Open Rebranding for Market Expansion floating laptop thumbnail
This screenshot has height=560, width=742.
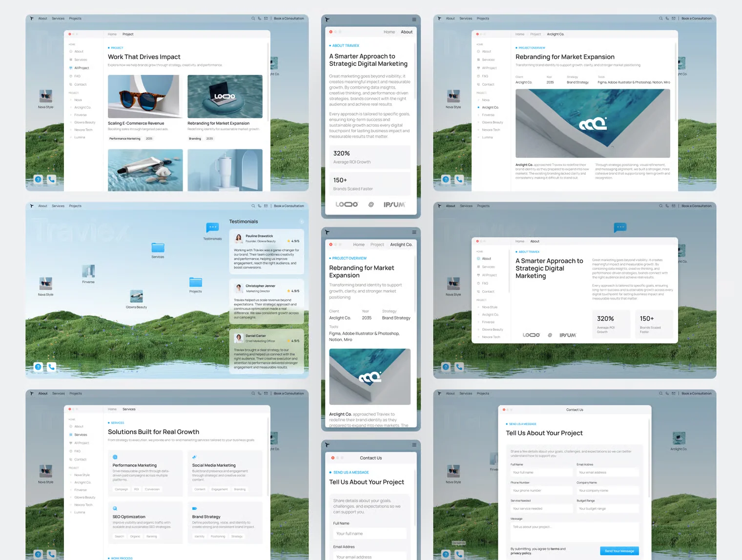click(225, 97)
